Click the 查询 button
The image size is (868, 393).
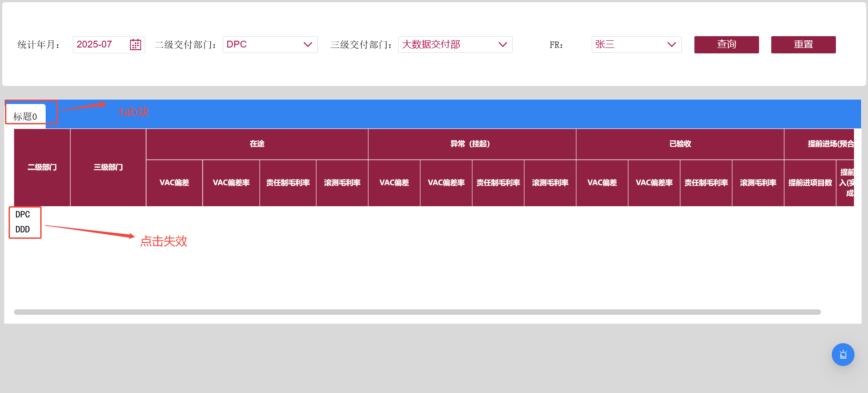pyautogui.click(x=726, y=44)
